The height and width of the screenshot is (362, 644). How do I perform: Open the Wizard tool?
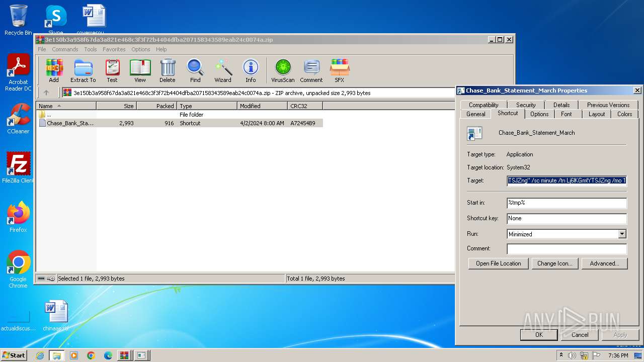223,71
